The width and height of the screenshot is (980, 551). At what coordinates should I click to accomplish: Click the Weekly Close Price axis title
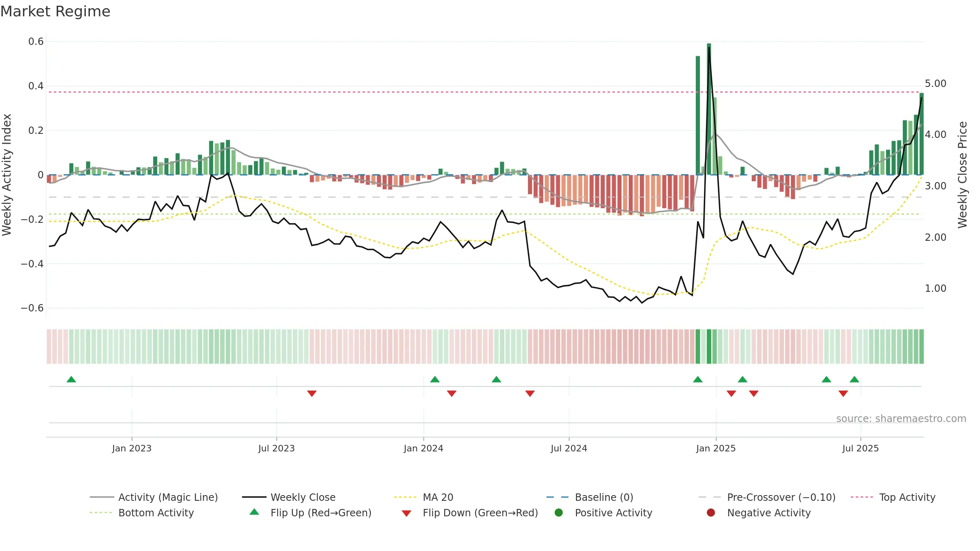coord(962,175)
